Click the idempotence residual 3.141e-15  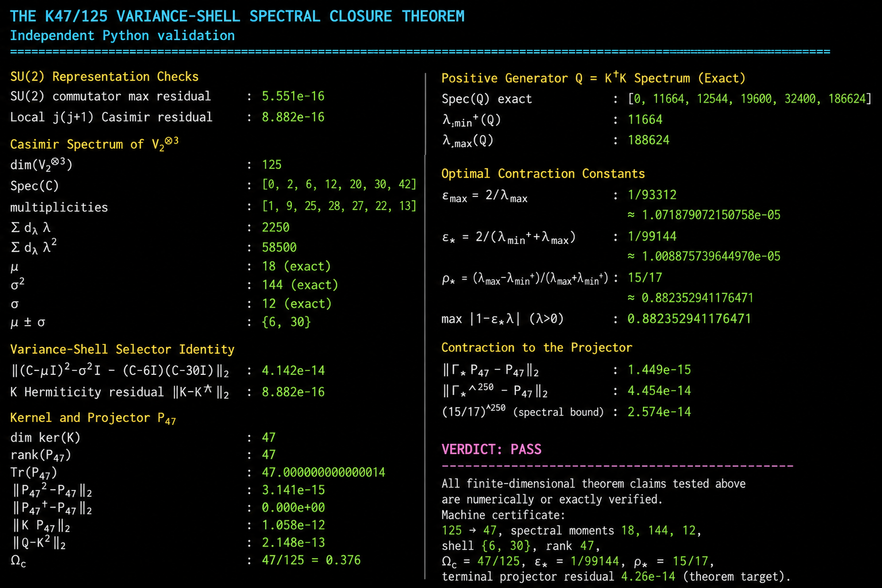(x=293, y=490)
